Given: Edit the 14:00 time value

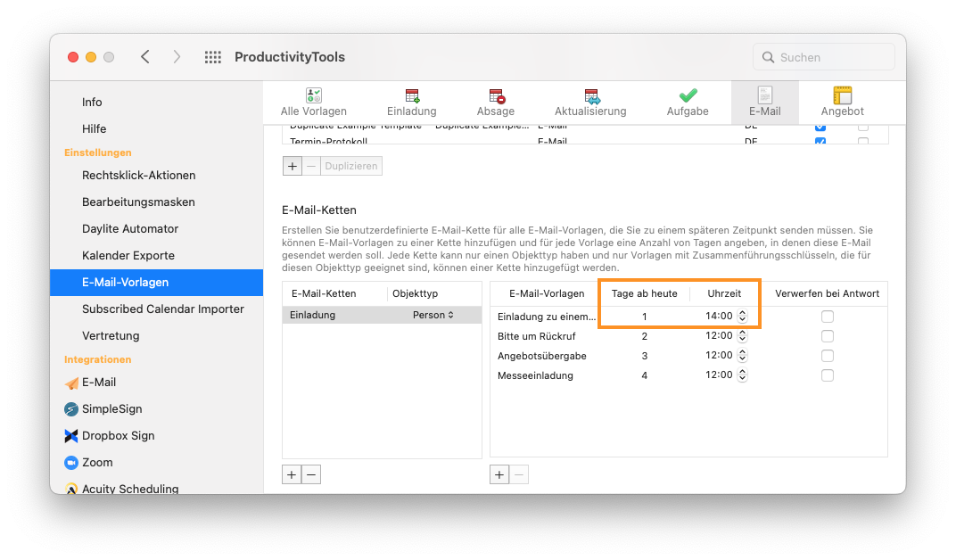Looking at the screenshot, I should (719, 316).
